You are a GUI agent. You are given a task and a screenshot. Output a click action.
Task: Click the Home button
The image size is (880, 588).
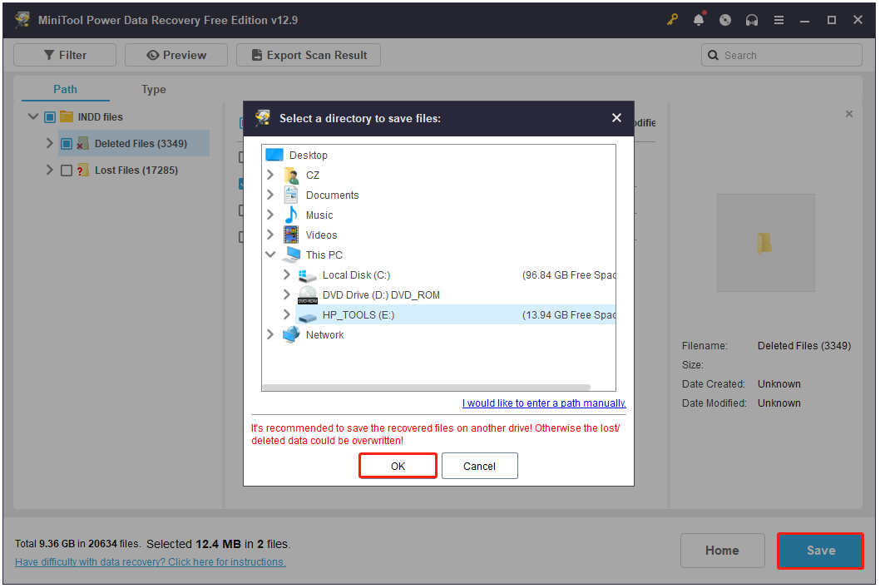(722, 551)
